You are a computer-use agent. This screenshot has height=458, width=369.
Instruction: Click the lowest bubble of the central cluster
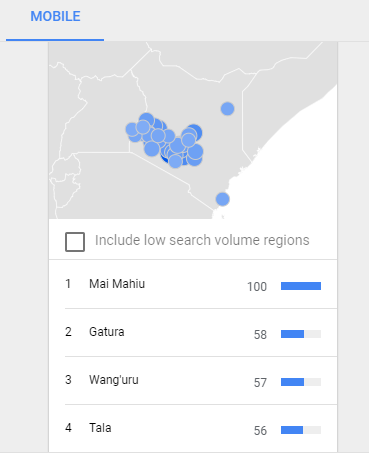(x=175, y=161)
